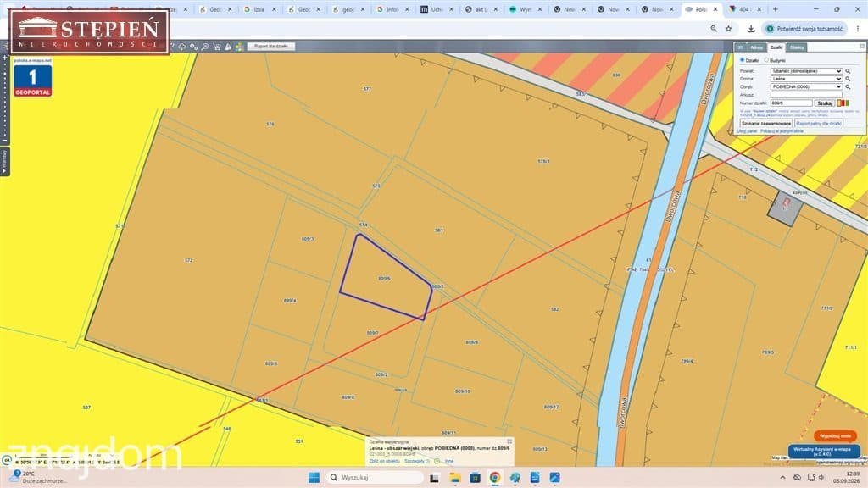This screenshot has height=488, width=868.
Task: Click the magnifier icon beside Obręb dropdown
Action: click(x=848, y=87)
